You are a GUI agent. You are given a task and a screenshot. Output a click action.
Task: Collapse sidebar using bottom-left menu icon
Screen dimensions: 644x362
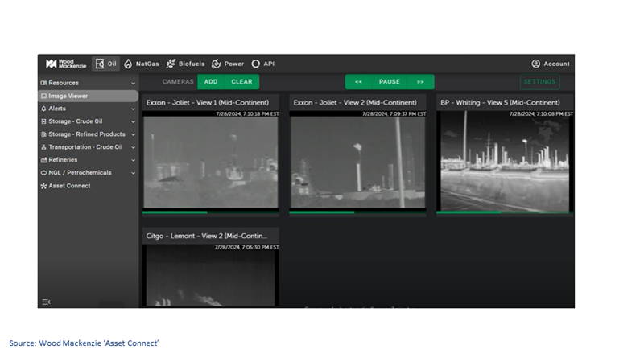pyautogui.click(x=45, y=302)
